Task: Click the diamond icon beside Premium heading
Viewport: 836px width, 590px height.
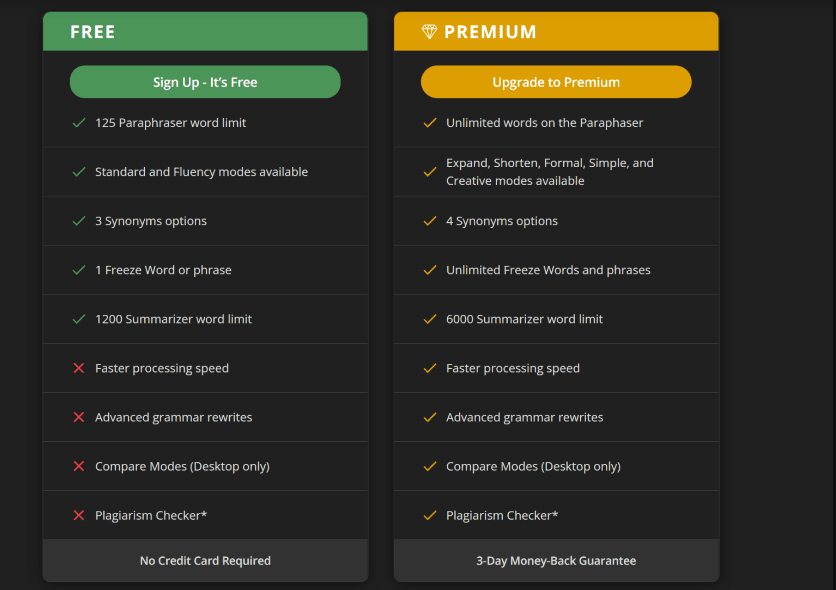Action: click(429, 32)
